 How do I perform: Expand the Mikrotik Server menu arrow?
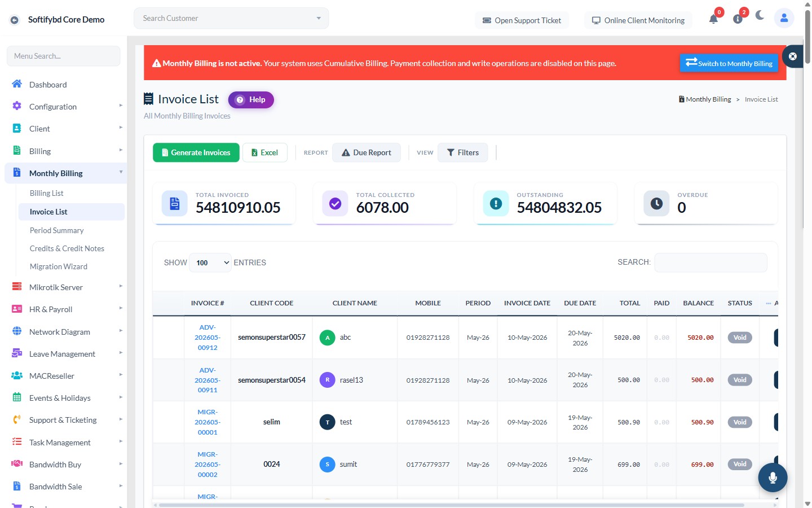click(121, 286)
